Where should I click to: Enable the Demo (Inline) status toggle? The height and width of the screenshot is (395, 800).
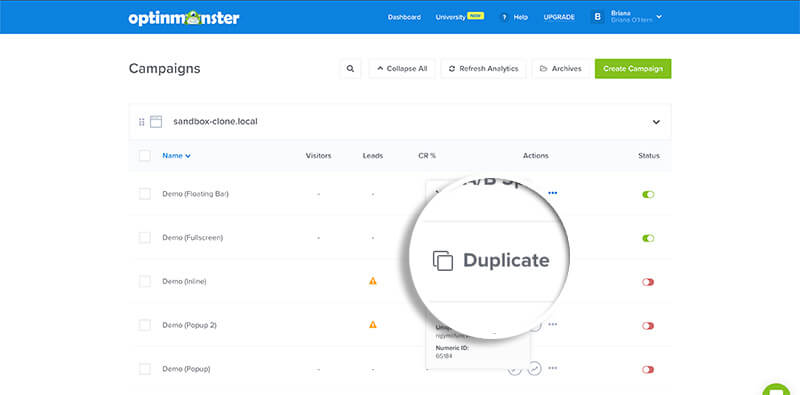pos(648,282)
